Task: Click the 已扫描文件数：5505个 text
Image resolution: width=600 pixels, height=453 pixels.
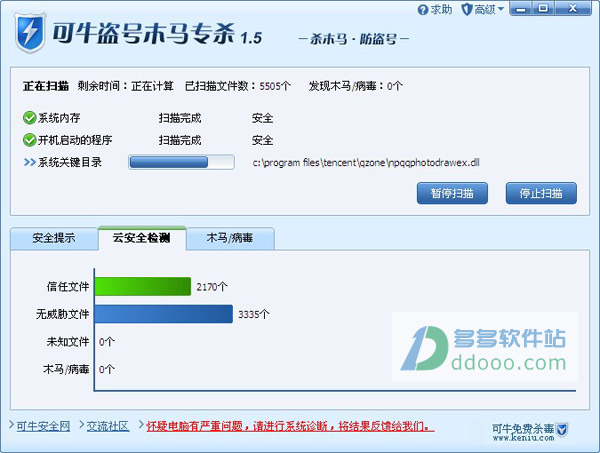Action: pos(238,86)
